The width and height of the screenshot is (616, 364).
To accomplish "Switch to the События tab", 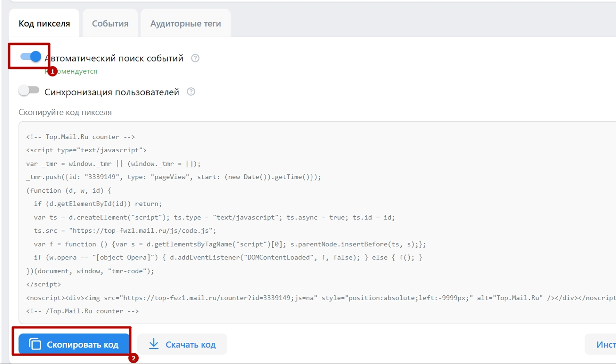I will click(110, 23).
